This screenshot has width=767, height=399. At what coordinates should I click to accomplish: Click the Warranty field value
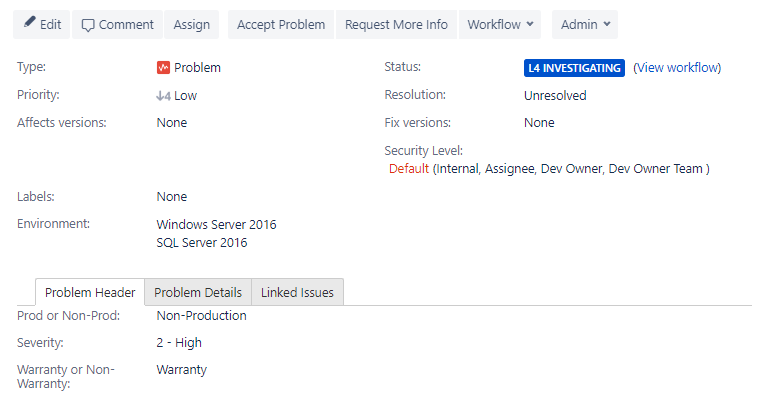[182, 370]
